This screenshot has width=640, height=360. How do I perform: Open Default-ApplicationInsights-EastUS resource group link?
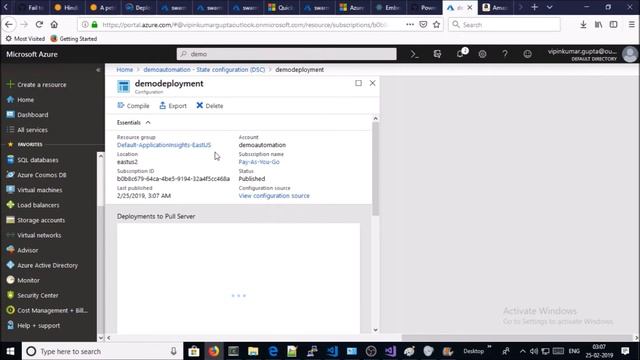(x=164, y=145)
